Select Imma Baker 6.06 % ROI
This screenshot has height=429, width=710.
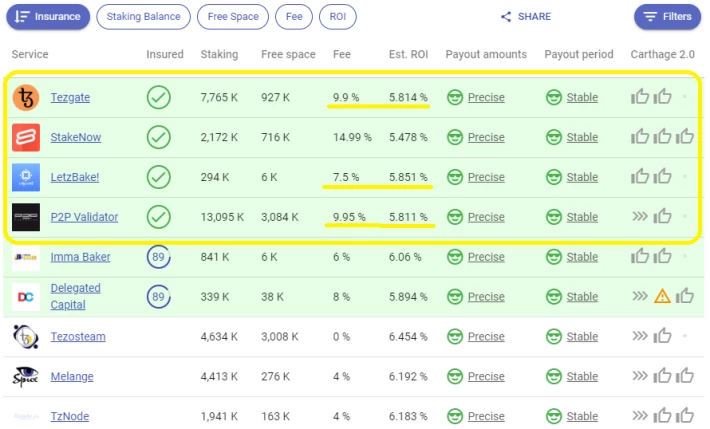[405, 257]
